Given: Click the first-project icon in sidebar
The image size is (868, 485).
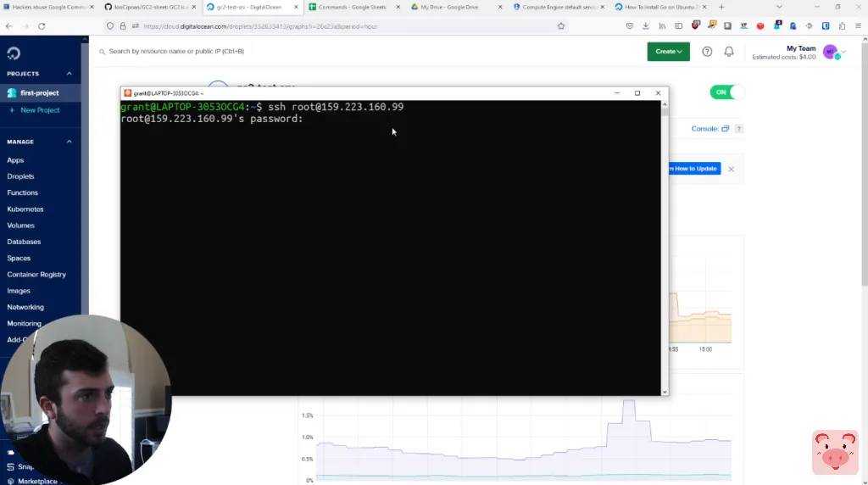Looking at the screenshot, I should 12,93.
